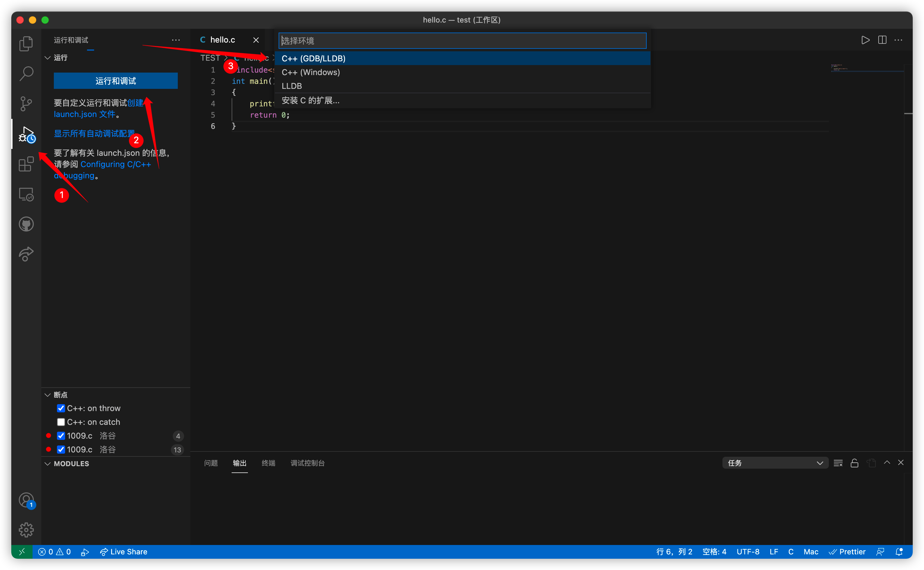Select C++ (Windows) environment
This screenshot has height=570, width=924.
click(462, 72)
